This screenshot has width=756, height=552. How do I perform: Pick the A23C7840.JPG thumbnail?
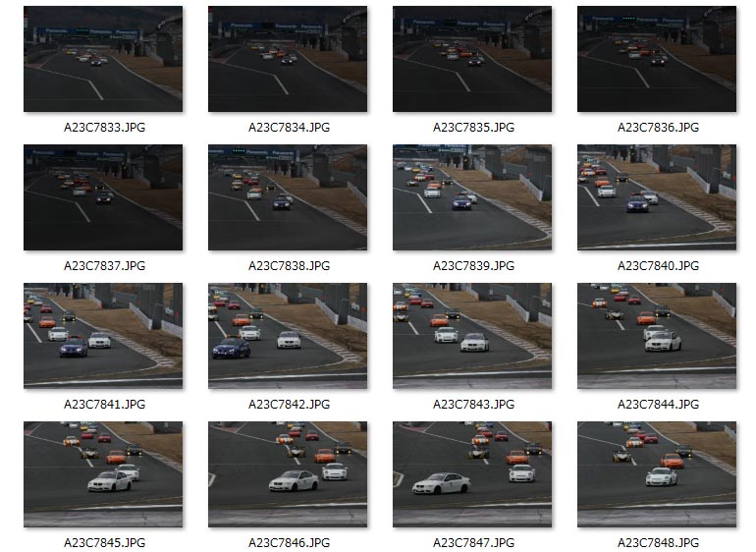click(x=657, y=197)
